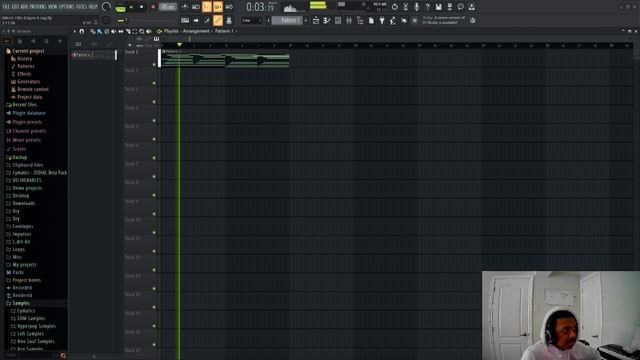Toggle countdown before recording icon

pos(207,7)
